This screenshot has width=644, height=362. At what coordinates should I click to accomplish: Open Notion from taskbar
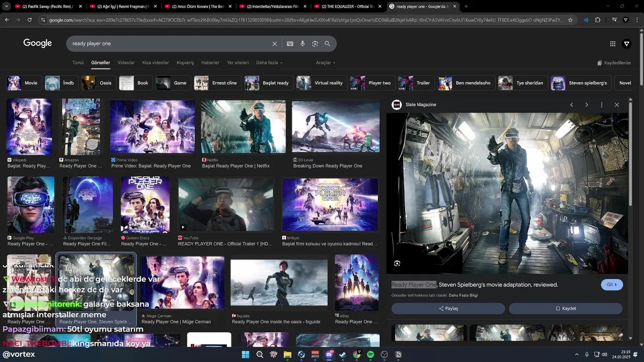tap(398, 354)
